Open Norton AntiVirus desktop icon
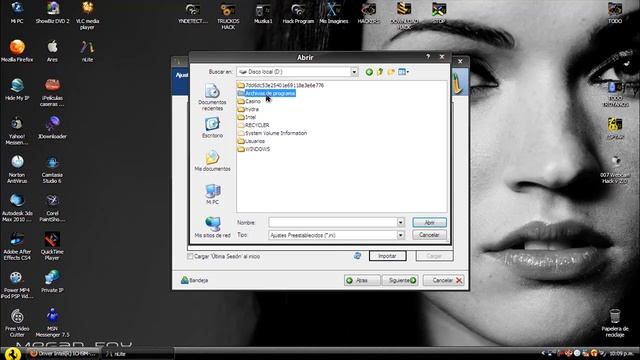The image size is (640, 360). [x=17, y=169]
